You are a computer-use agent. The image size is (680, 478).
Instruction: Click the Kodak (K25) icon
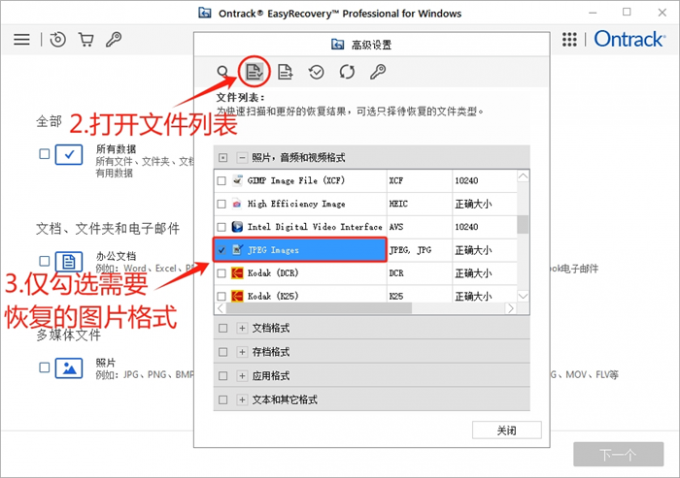(237, 296)
